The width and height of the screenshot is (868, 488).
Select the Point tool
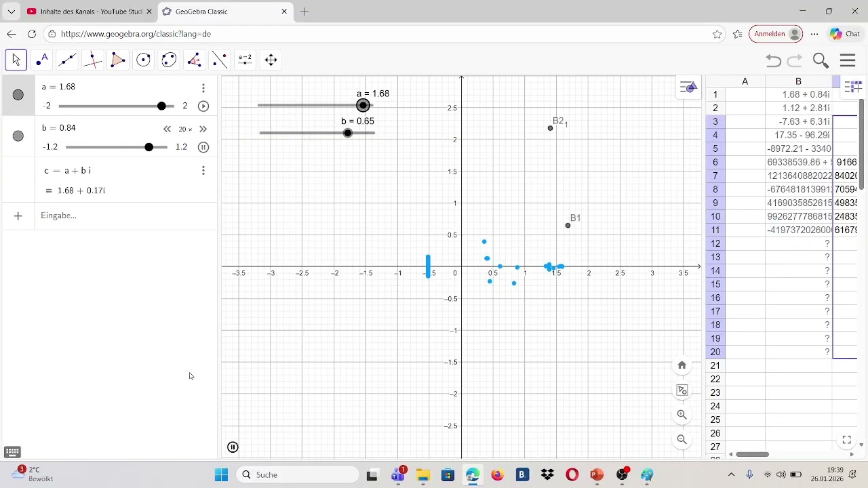(x=42, y=60)
